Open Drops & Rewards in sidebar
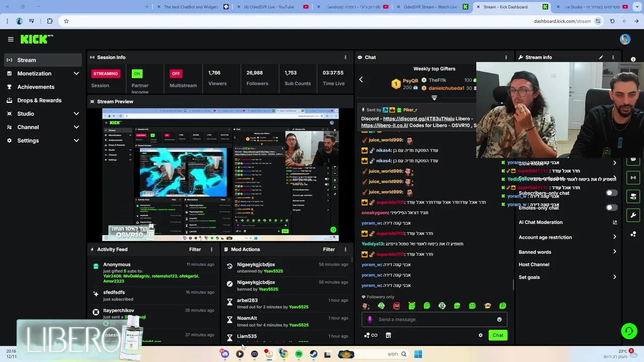Viewport: 644px width, 362px height. point(39,100)
